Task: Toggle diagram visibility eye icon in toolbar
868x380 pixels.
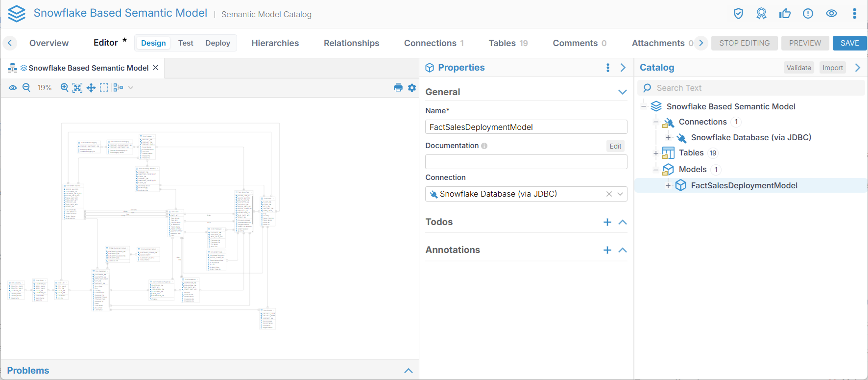Action: (x=13, y=88)
